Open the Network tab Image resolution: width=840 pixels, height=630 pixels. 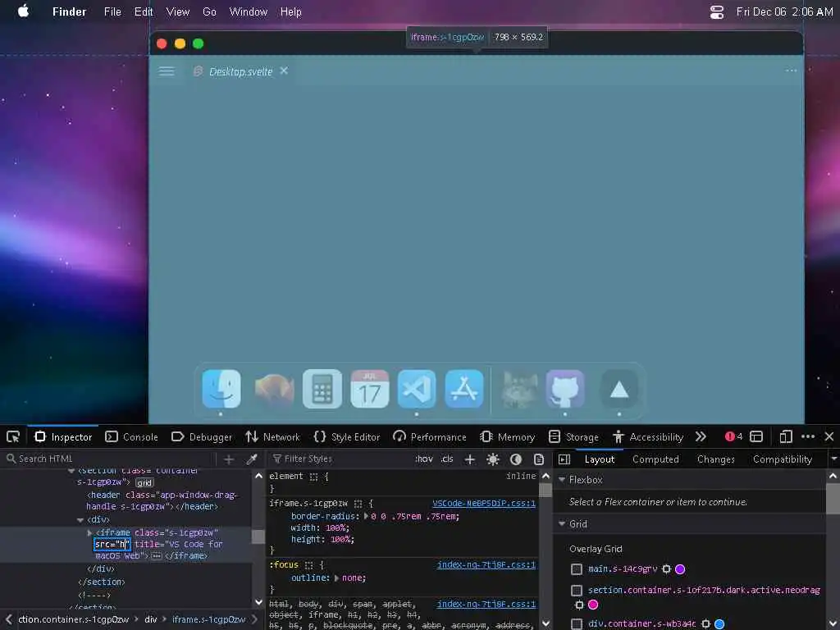click(272, 436)
